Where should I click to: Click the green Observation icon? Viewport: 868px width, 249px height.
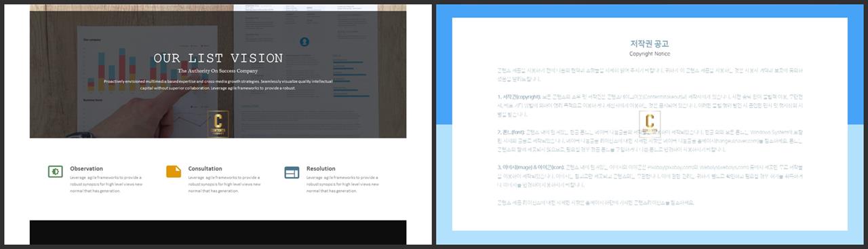[x=56, y=172]
